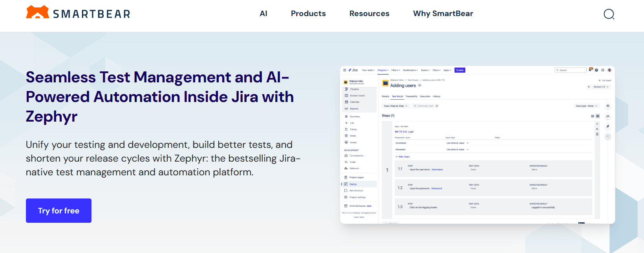Click the Calendar icon in the Jira sidebar
The width and height of the screenshot is (644, 253).
[346, 102]
